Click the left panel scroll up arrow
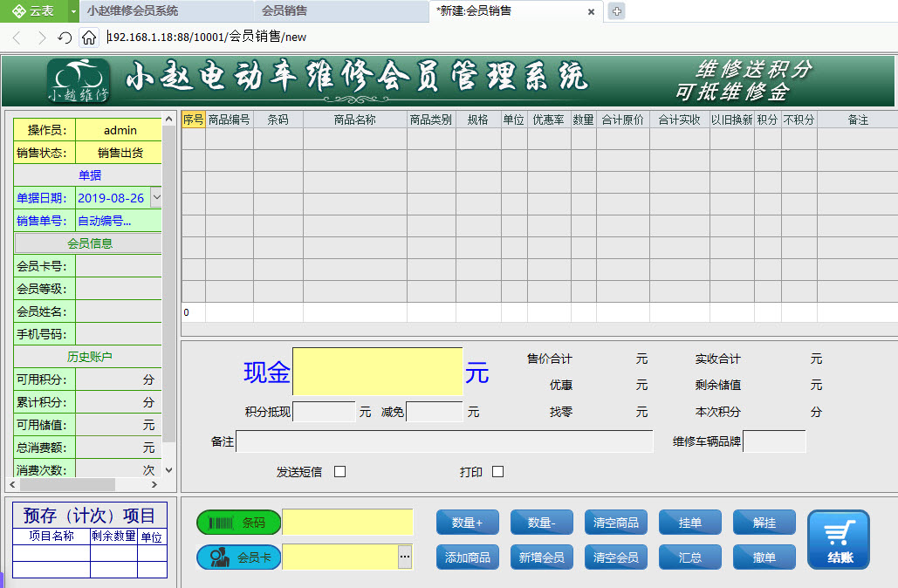Image resolution: width=898 pixels, height=588 pixels. point(169,119)
